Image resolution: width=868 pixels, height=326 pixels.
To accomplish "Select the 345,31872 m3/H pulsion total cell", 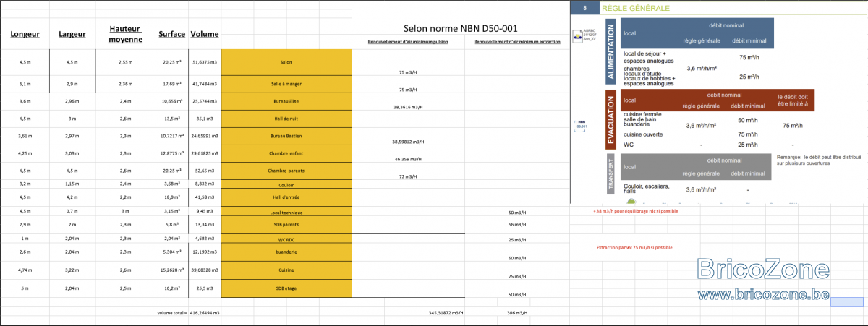I will (x=441, y=313).
